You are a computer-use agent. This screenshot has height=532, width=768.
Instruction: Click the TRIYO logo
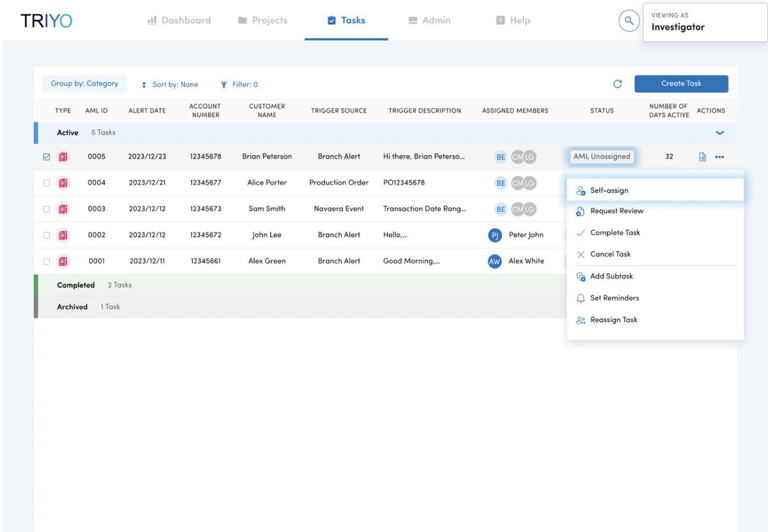point(46,20)
